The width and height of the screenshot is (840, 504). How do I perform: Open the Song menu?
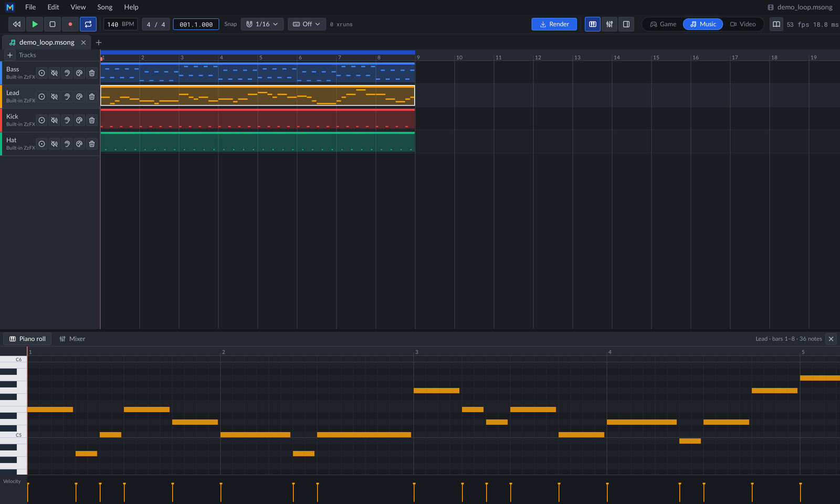[x=105, y=7]
